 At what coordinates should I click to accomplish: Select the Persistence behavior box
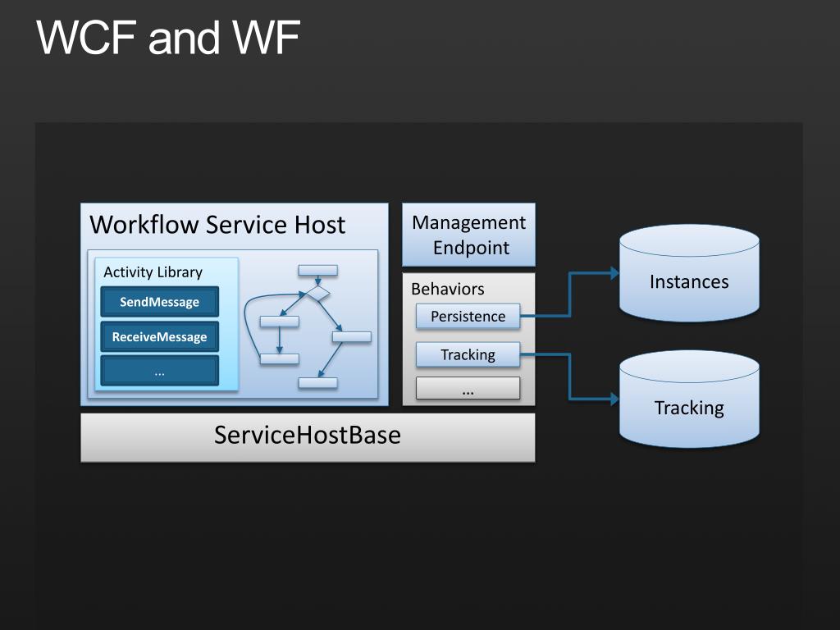pyautogui.click(x=468, y=316)
